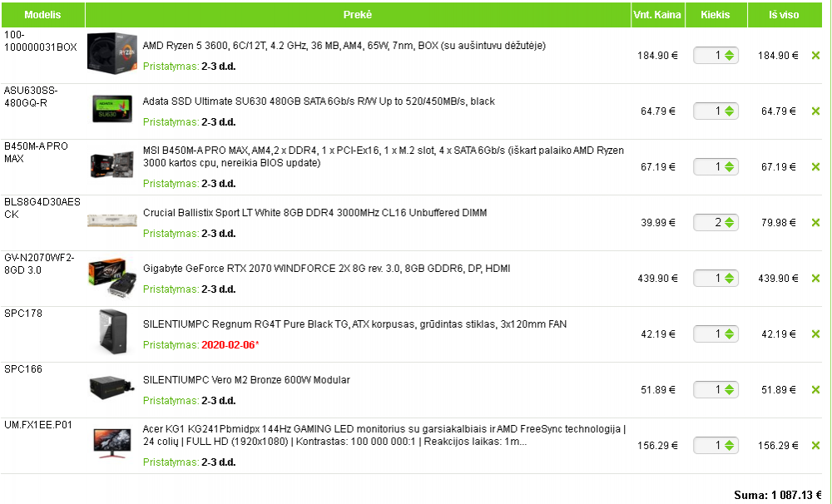Delete Adata SSD SU630 row with green X
The image size is (832, 504).
coord(815,111)
